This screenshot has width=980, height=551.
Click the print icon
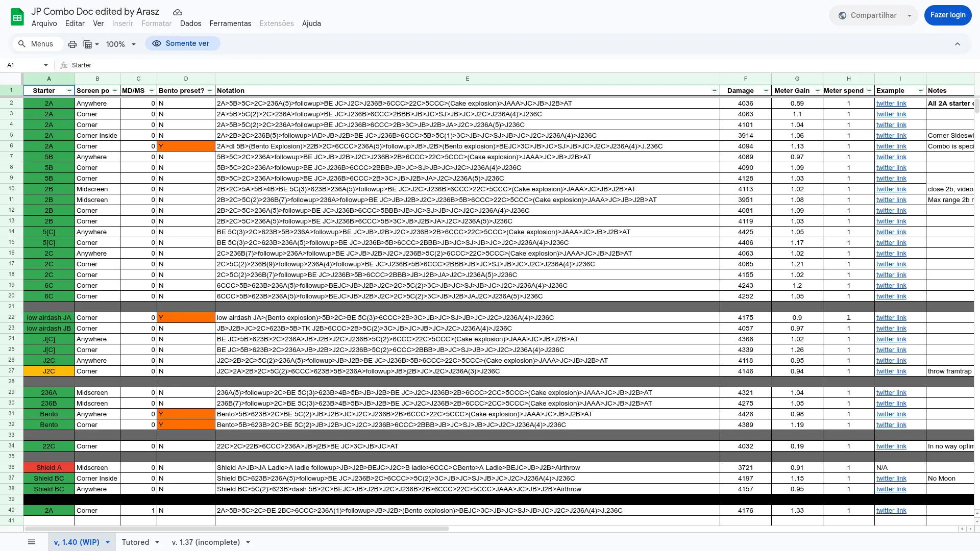point(72,44)
